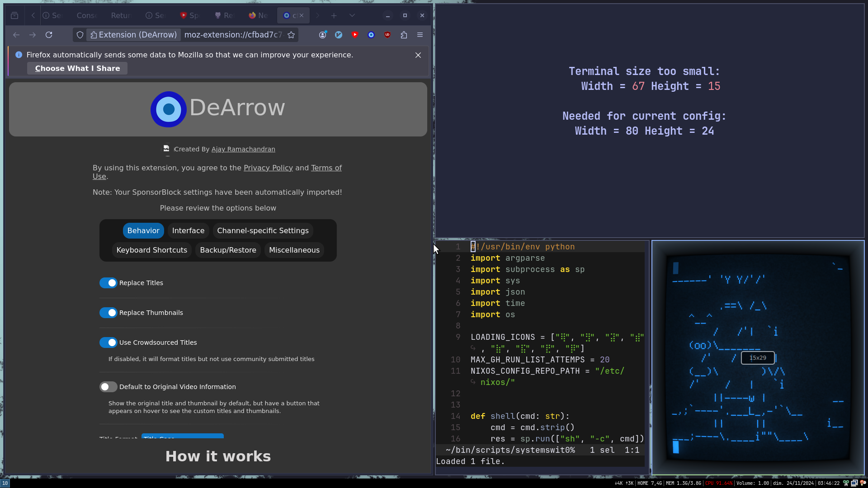Open the Channel-specific Settings tab

coord(263,230)
